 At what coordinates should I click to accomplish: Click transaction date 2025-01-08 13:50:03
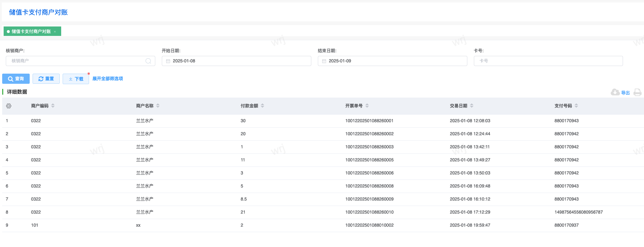470,173
